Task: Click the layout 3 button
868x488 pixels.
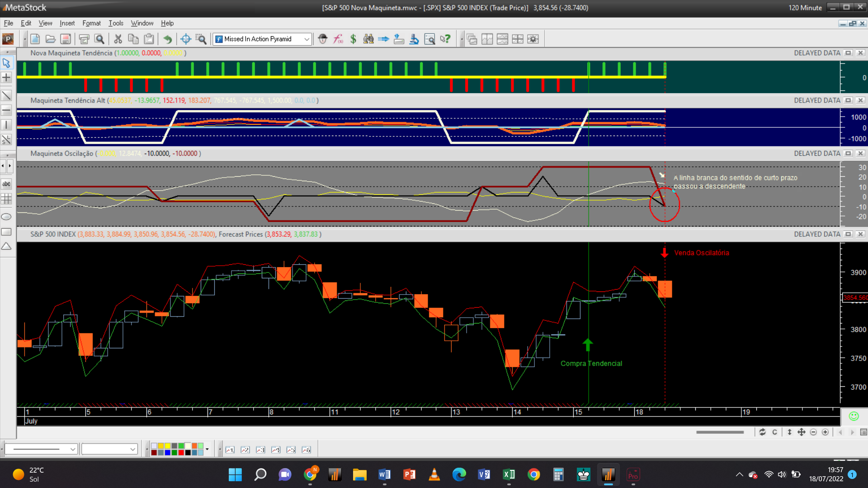Action: tap(260, 450)
